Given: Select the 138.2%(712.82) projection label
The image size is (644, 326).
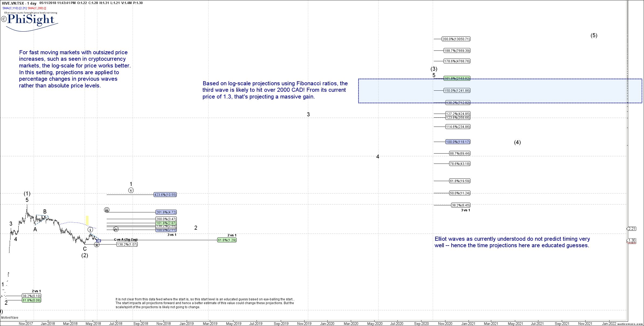Looking at the screenshot, I should tap(458, 103).
